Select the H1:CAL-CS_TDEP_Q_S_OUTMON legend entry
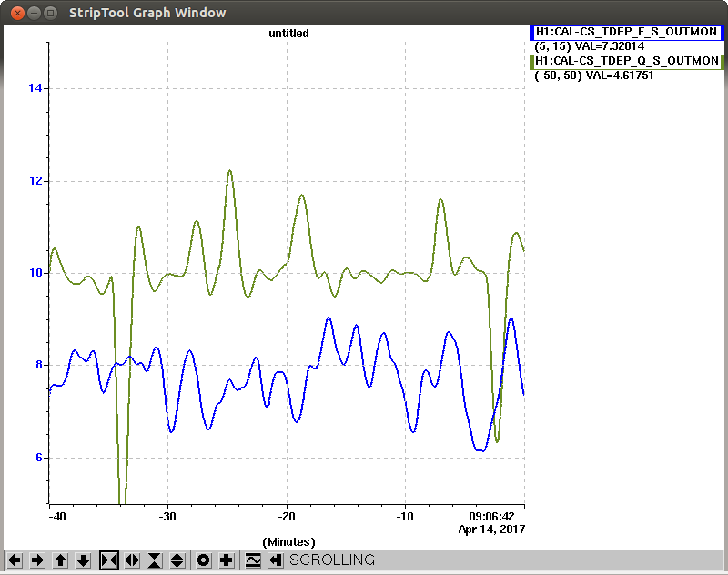 [x=626, y=61]
